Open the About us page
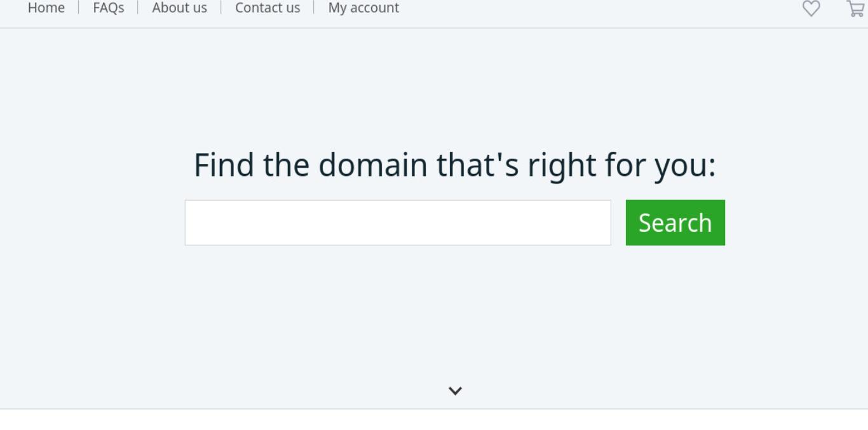 [x=180, y=8]
